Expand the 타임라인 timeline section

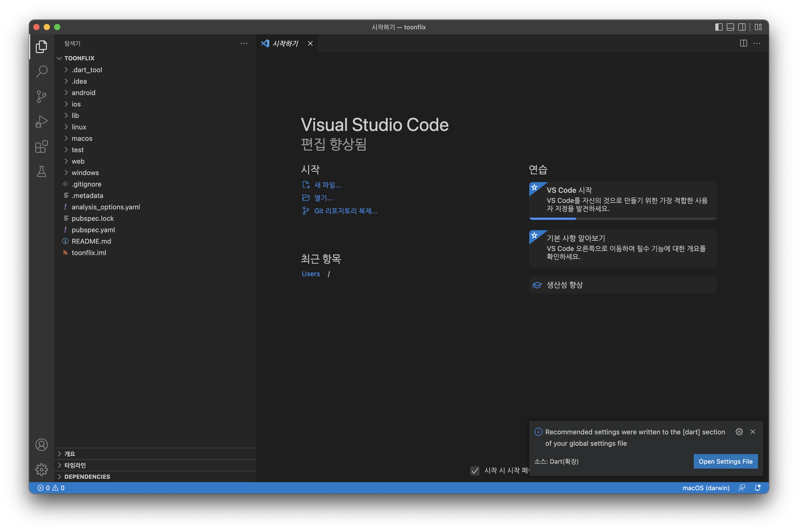click(x=155, y=465)
